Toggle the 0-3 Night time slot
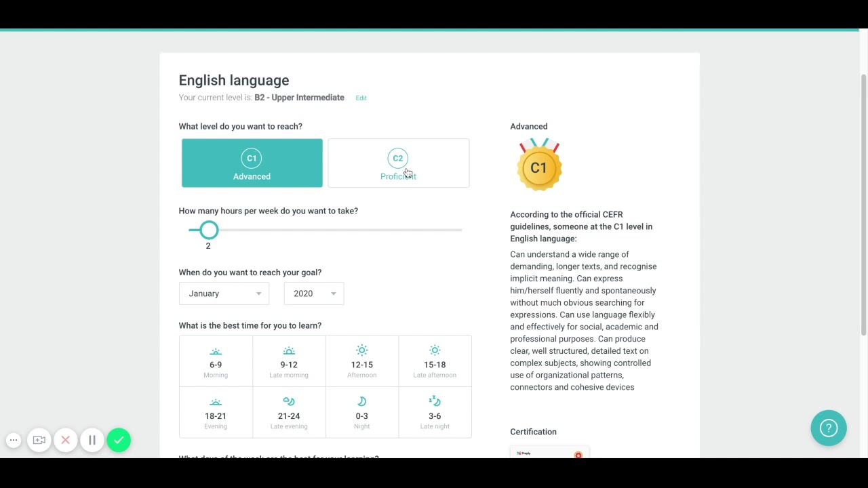This screenshot has width=868, height=488. (362, 412)
